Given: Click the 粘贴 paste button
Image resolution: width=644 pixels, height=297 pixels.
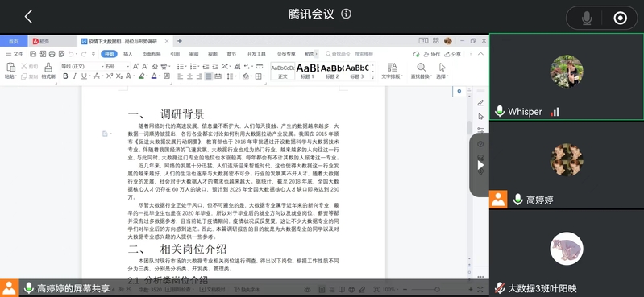Looking at the screenshot, I should point(10,71).
